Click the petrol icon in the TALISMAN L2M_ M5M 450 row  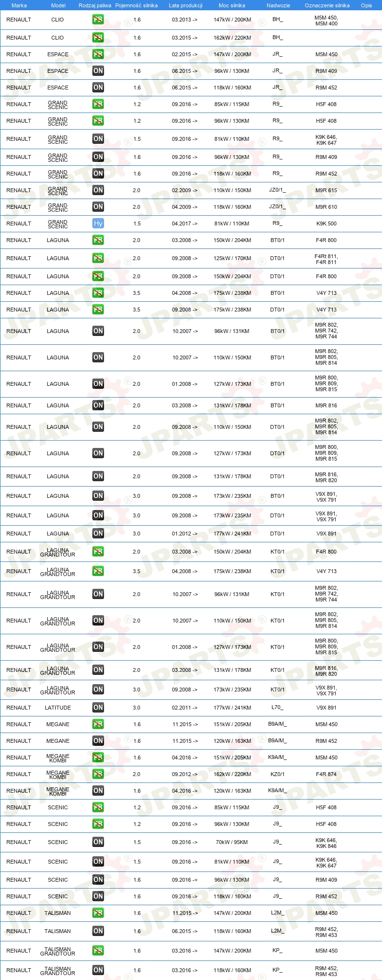tap(98, 913)
